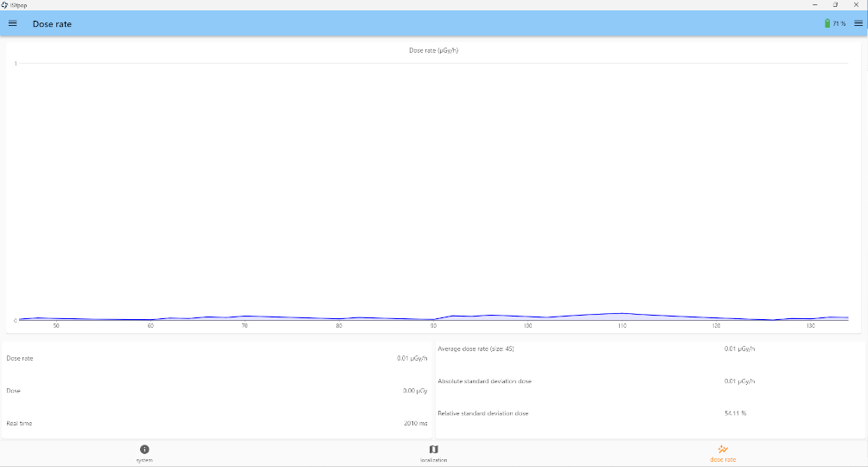Click the blue line peak near x-axis 110
The width and height of the screenshot is (868, 467).
tap(621, 313)
